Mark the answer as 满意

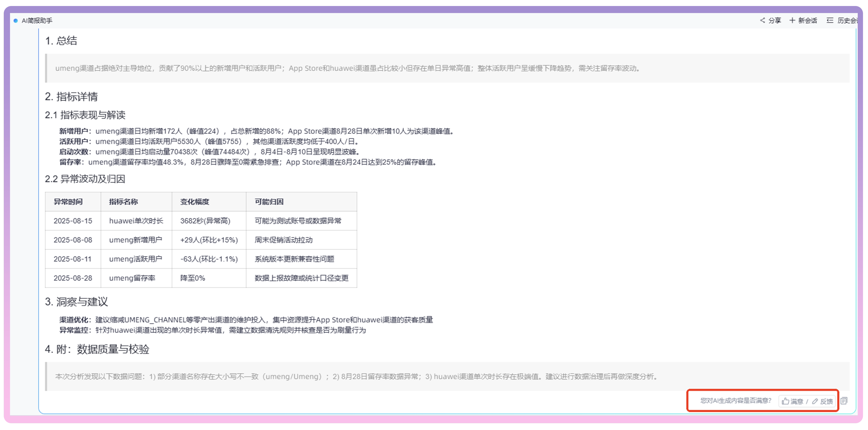(796, 401)
